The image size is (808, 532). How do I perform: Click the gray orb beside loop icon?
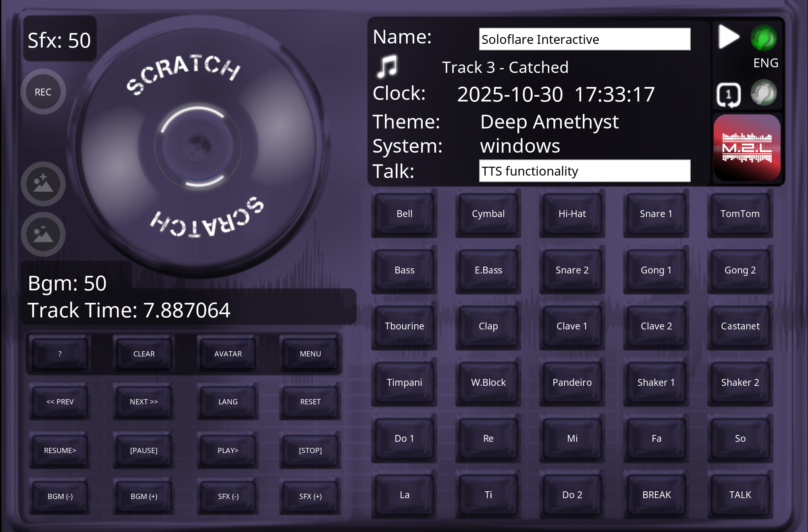coord(764,93)
